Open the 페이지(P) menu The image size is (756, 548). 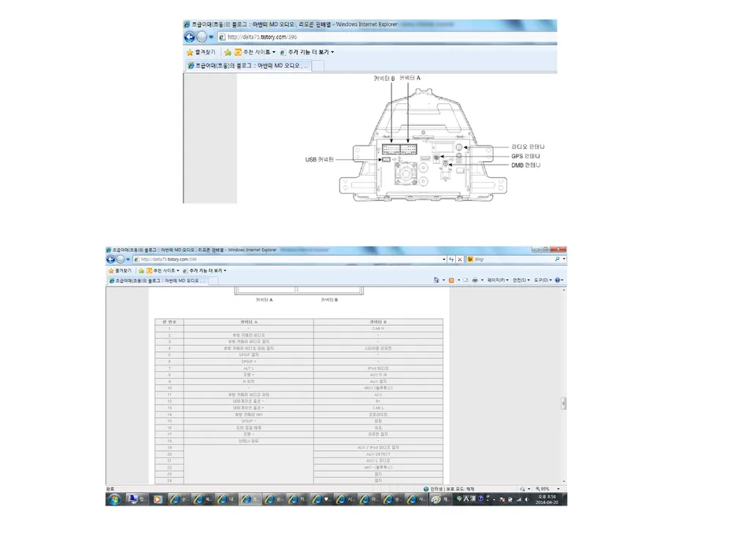(498, 280)
